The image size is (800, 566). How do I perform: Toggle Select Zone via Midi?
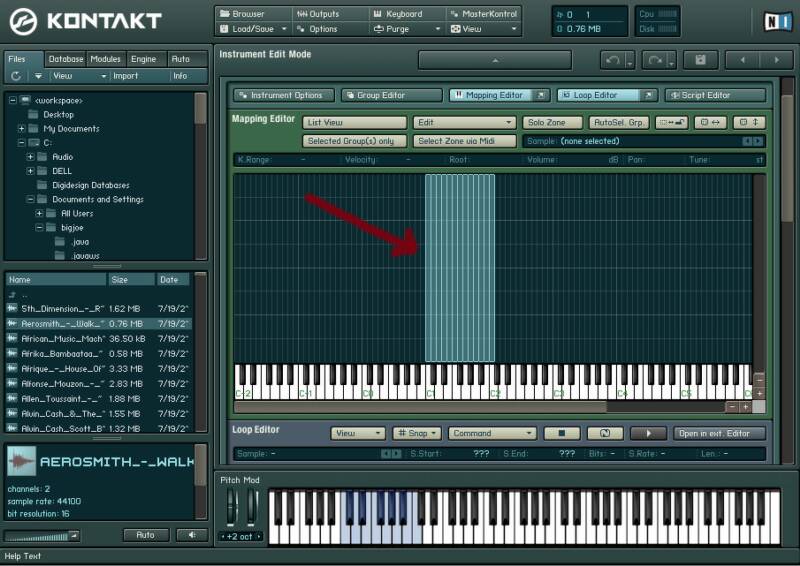[464, 141]
